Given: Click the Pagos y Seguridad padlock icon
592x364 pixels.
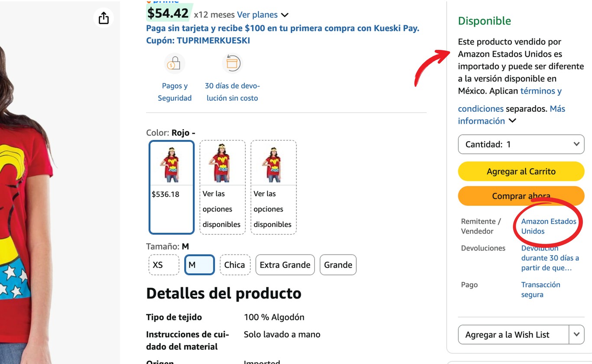Looking at the screenshot, I should [x=175, y=63].
